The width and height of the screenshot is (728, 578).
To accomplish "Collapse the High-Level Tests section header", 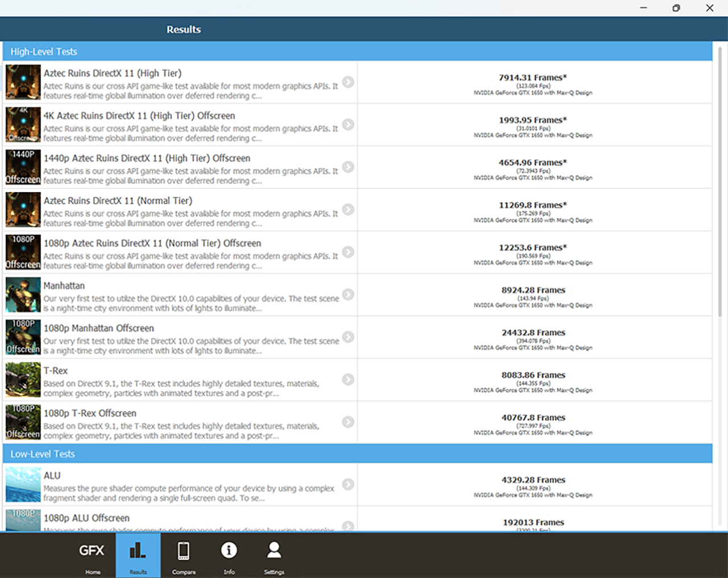I will [357, 52].
